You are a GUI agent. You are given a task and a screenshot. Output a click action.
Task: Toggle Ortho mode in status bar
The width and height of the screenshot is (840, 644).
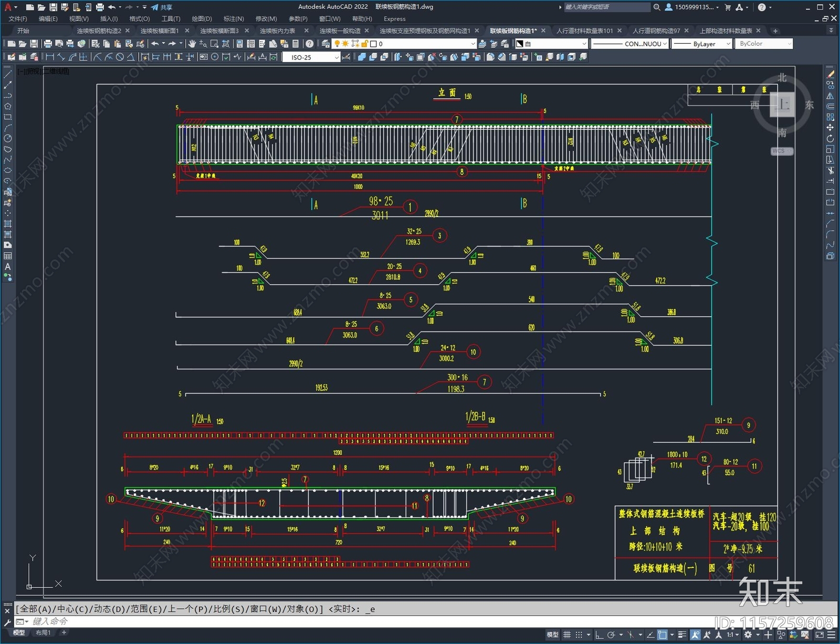(x=599, y=635)
